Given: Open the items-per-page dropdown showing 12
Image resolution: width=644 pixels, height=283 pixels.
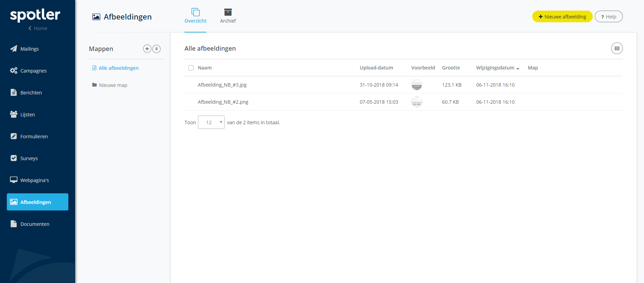Looking at the screenshot, I should pos(211,122).
